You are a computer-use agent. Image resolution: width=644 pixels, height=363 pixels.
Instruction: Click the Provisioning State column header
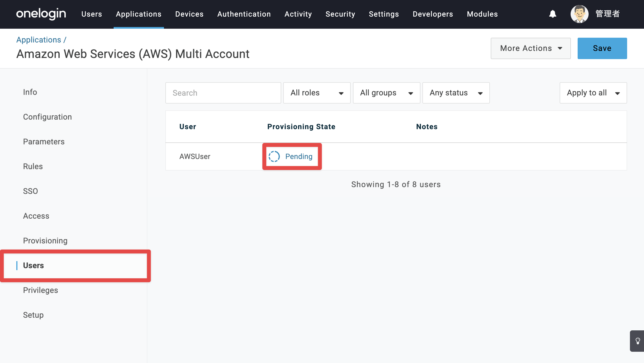pos(301,127)
